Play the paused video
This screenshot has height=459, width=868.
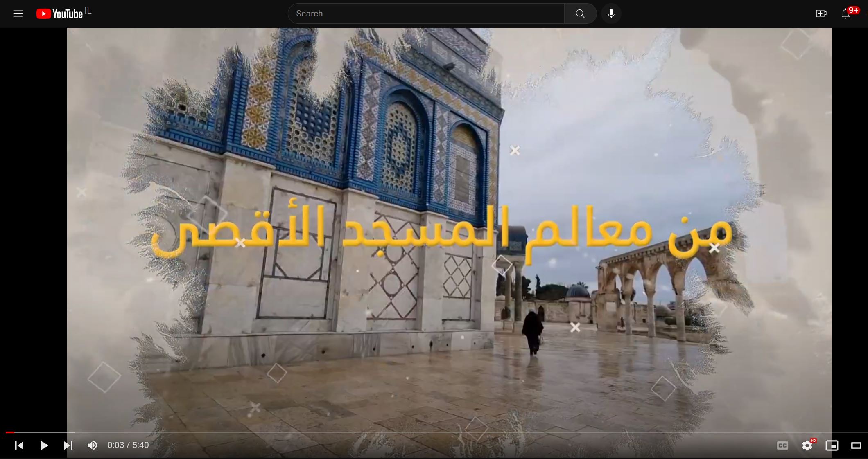(43, 445)
